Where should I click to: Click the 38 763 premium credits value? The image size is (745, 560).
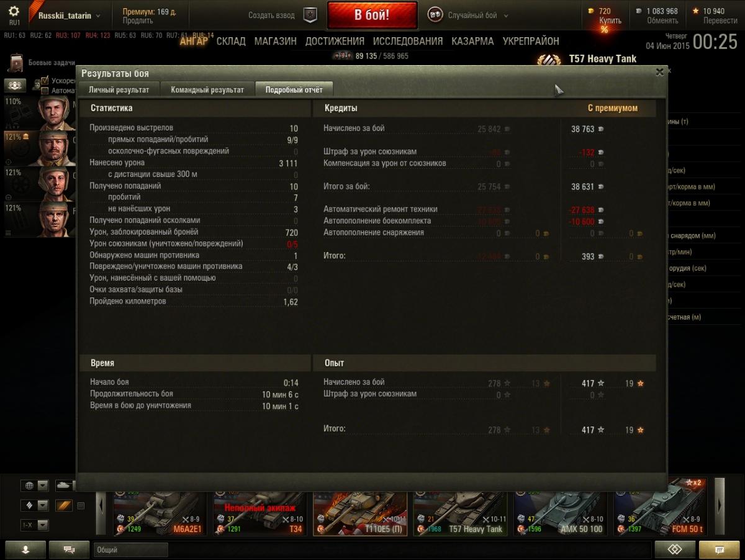click(x=583, y=129)
